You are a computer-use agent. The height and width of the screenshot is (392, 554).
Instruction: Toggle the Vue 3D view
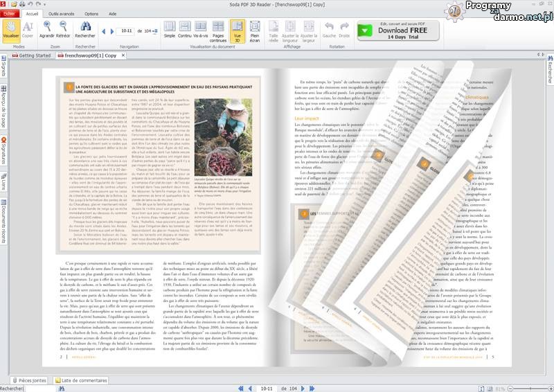pos(237,31)
